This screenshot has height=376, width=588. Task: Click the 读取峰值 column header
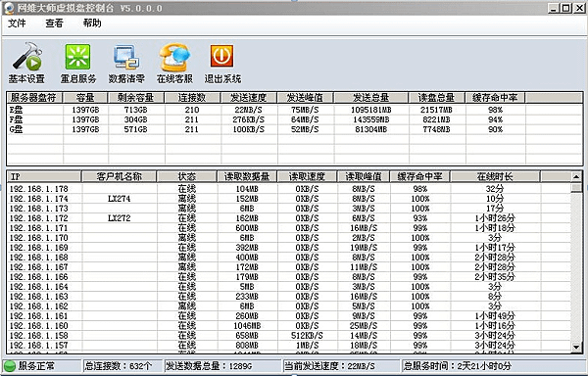364,176
